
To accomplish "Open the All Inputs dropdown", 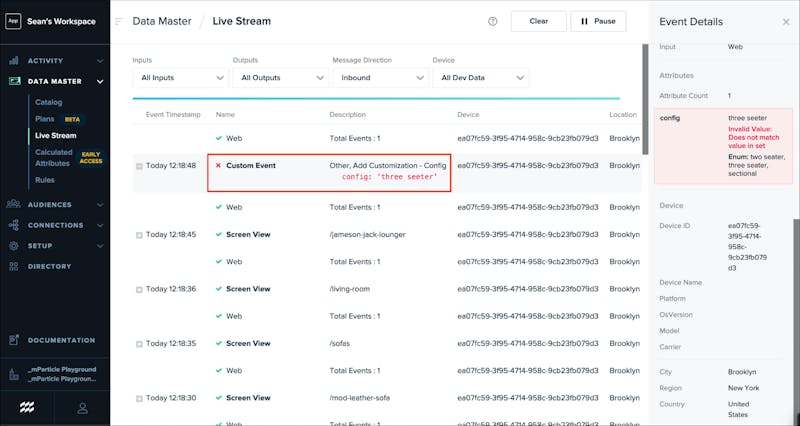I will pyautogui.click(x=181, y=78).
